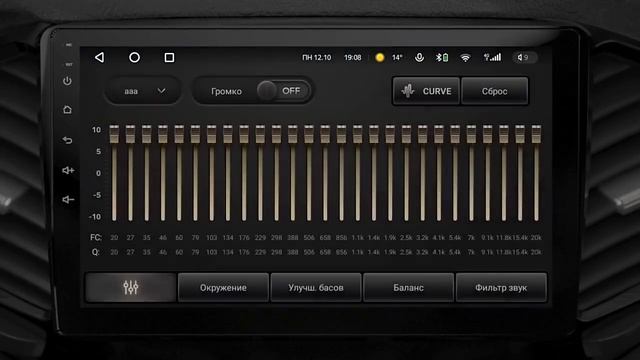
Task: Click the FC value 1.4k
Action: click(x=374, y=238)
